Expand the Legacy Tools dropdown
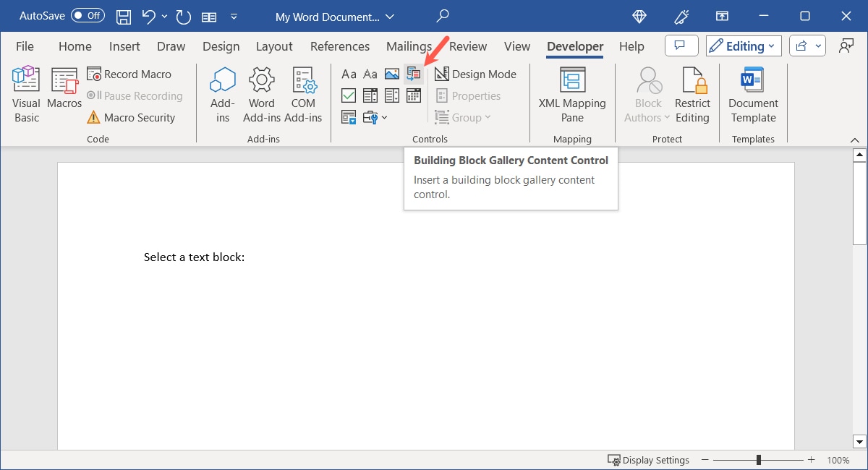The width and height of the screenshot is (868, 470). [384, 117]
